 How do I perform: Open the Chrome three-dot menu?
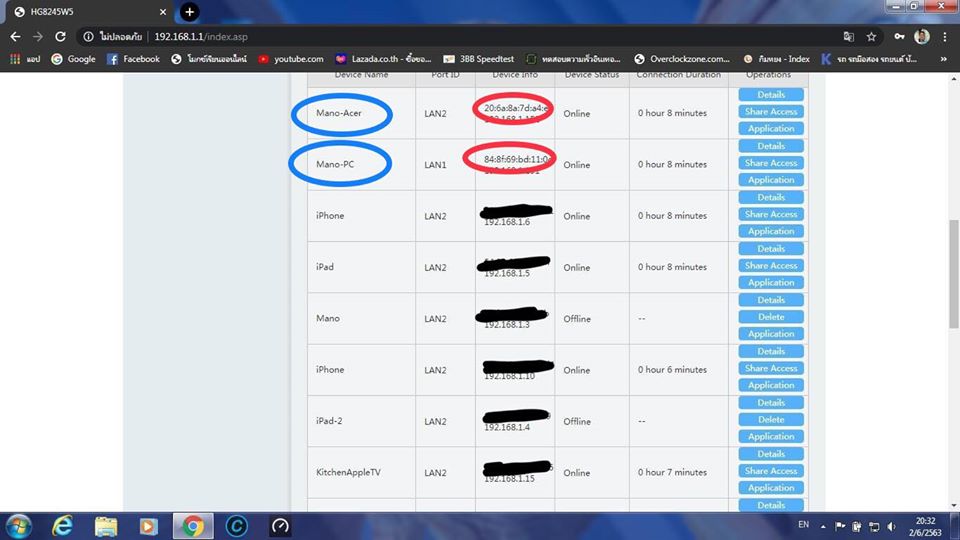945,37
